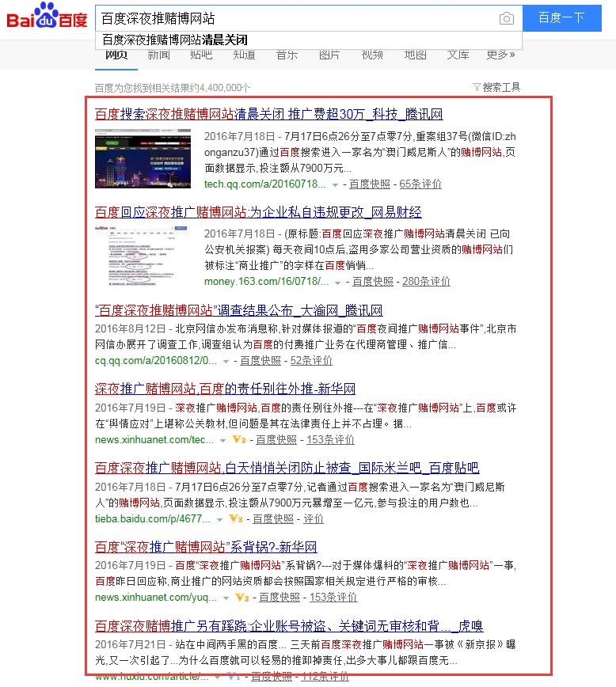The image size is (616, 687).
Task: Open 搜索工具 filter tools
Action: click(x=496, y=87)
